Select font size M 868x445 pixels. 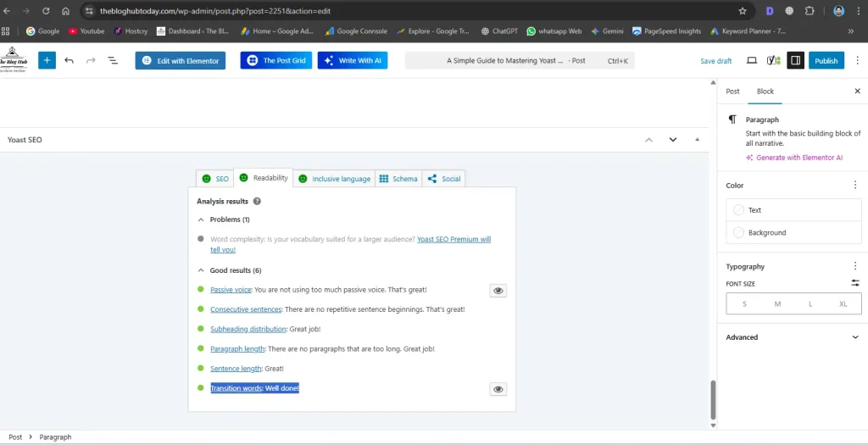(x=777, y=303)
